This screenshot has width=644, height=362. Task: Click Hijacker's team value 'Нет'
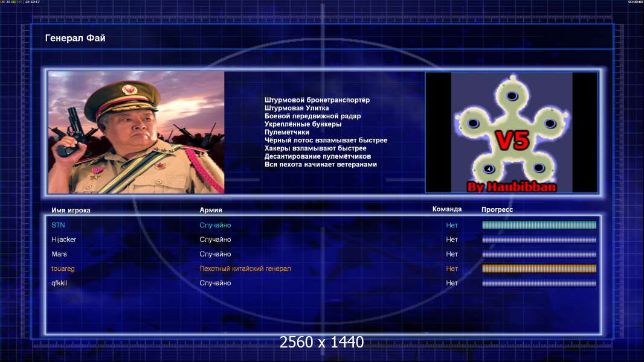(452, 240)
